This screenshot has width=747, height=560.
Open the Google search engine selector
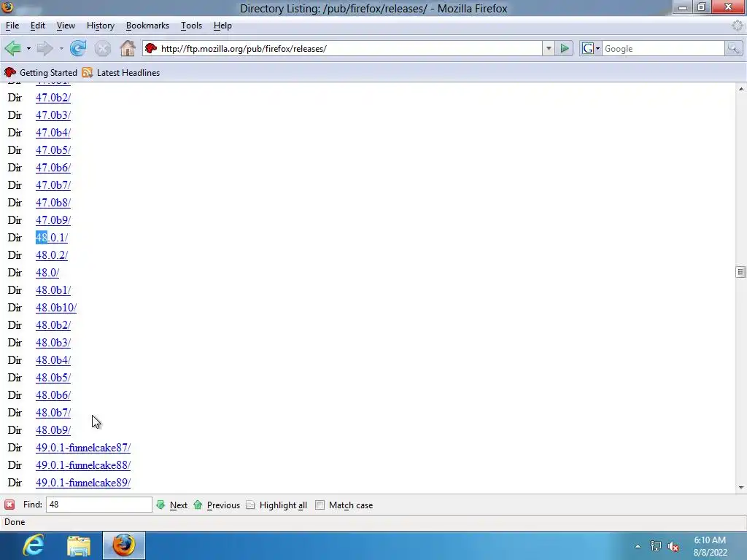591,49
